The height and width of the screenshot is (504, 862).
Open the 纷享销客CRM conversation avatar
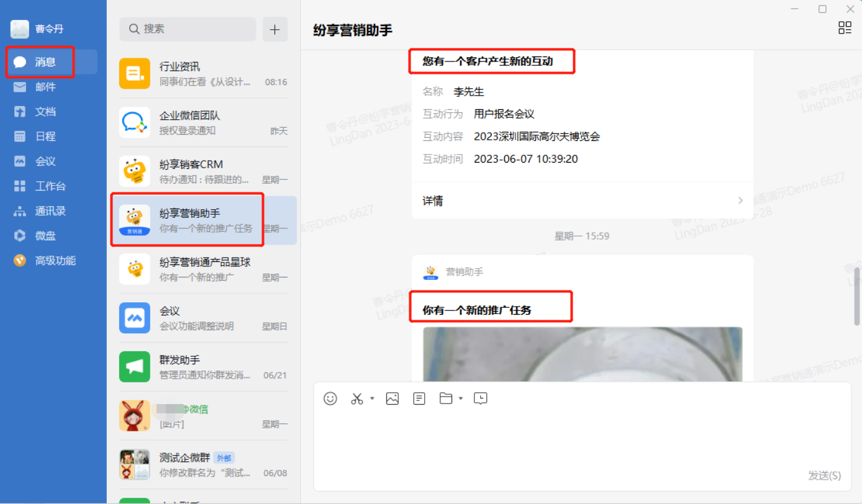point(135,171)
